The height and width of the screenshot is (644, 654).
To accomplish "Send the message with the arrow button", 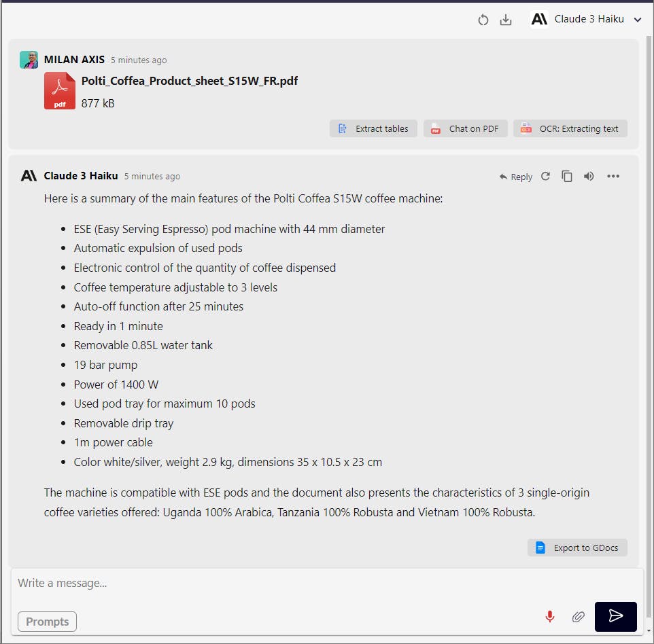I will click(616, 617).
